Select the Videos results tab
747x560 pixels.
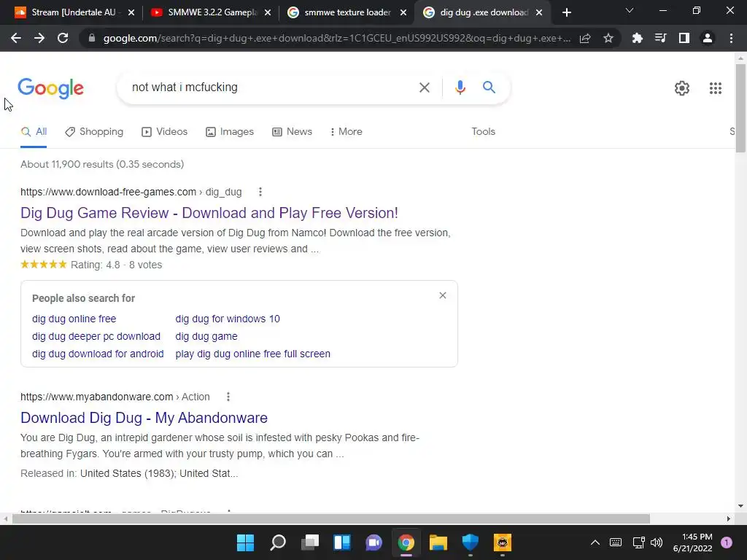(x=165, y=132)
